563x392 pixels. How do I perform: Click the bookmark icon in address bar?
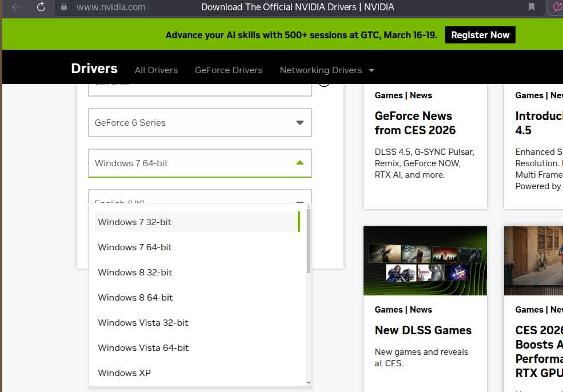(x=532, y=7)
